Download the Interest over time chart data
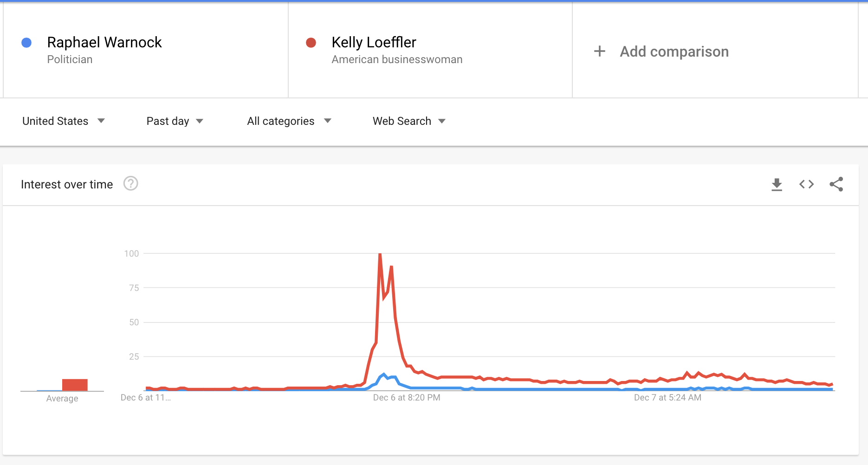This screenshot has width=868, height=465. point(777,184)
